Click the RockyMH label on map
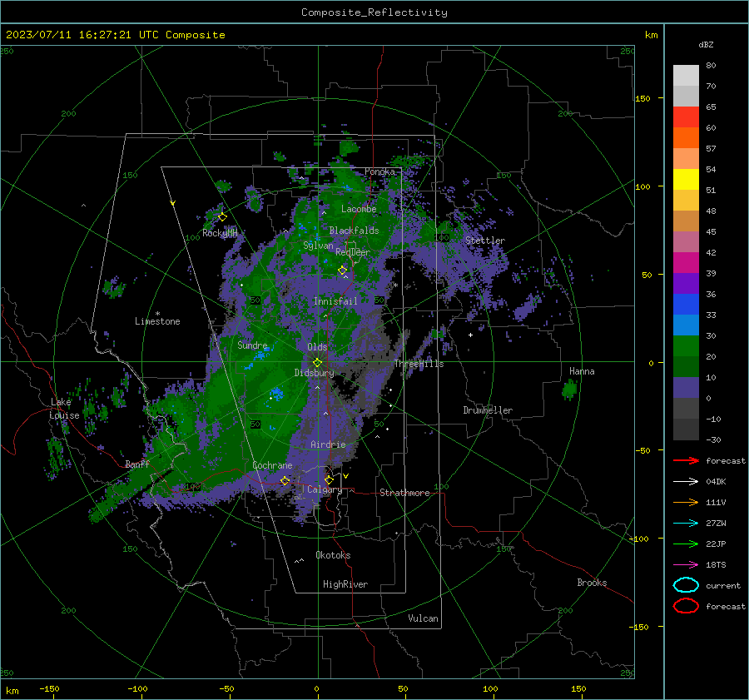 220,233
